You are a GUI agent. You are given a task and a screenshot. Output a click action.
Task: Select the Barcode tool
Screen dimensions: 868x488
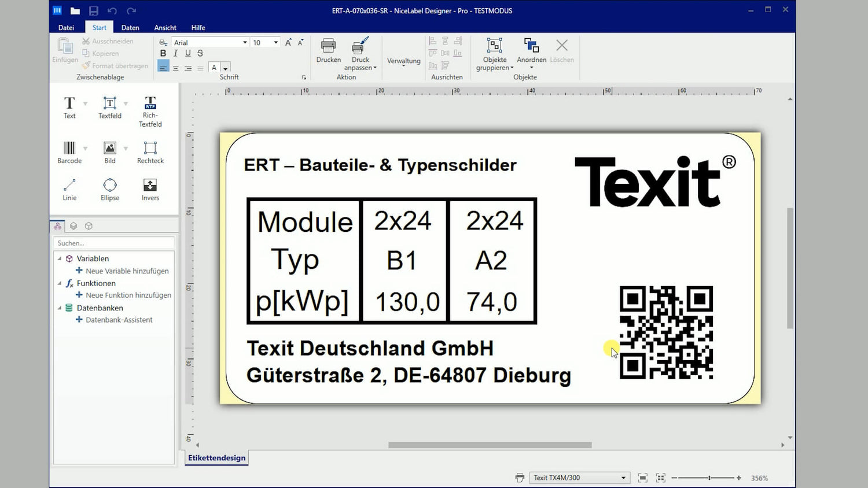[69, 153]
